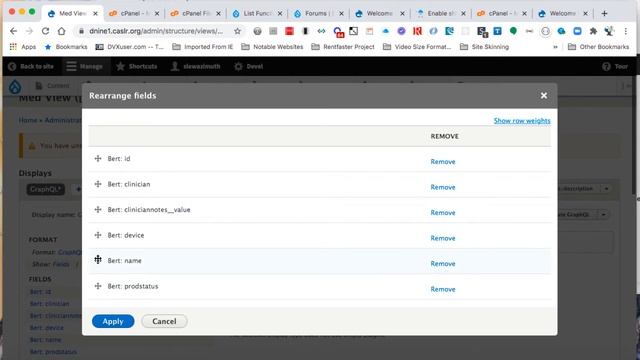Viewport: 640px width, 360px height.
Task: Click the red R extension icon
Action: click(418, 31)
